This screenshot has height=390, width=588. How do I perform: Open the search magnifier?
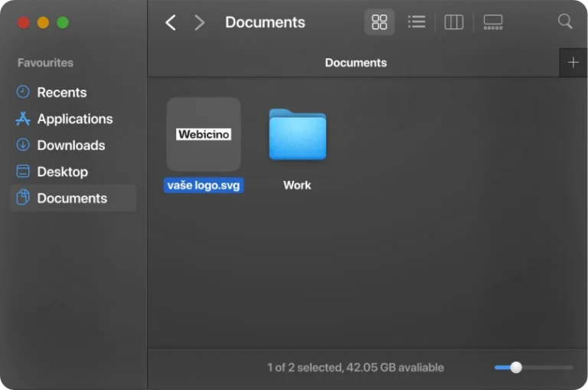click(x=565, y=21)
